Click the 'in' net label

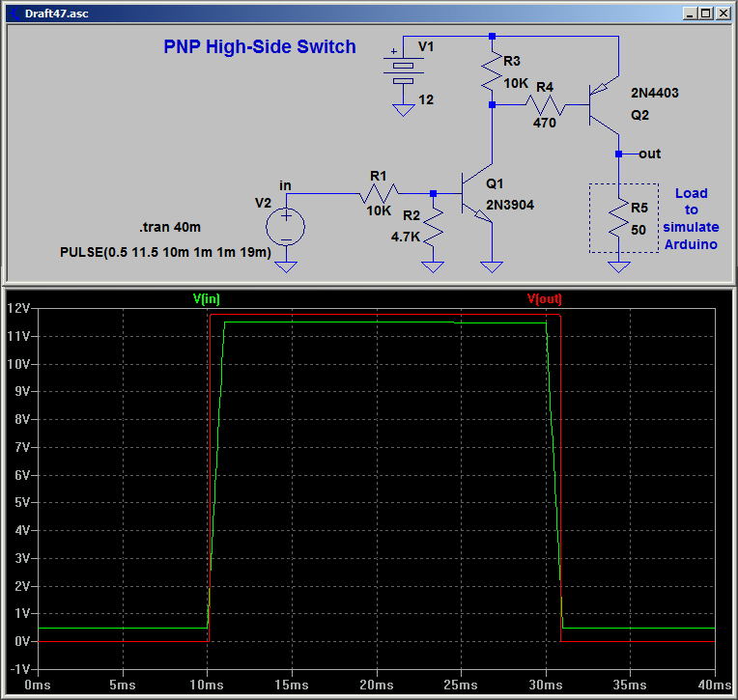click(x=285, y=185)
